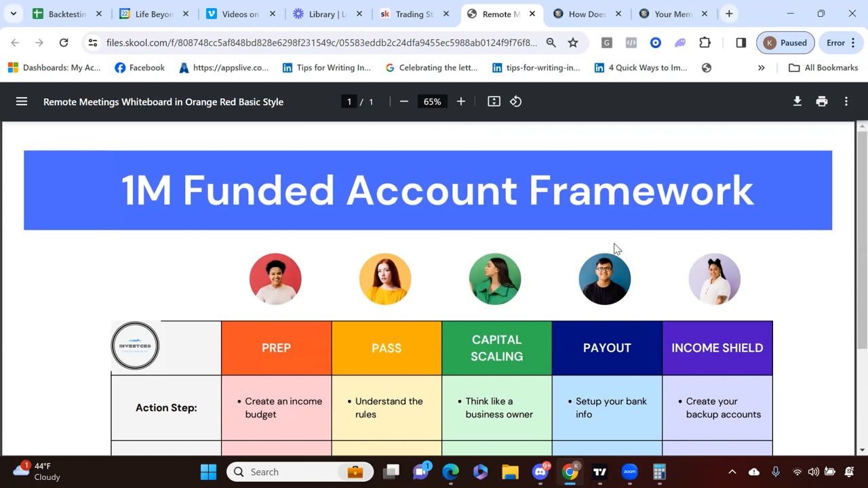Rotate the PDF counterclockwise
Viewport: 868px width, 488px height.
(x=515, y=102)
